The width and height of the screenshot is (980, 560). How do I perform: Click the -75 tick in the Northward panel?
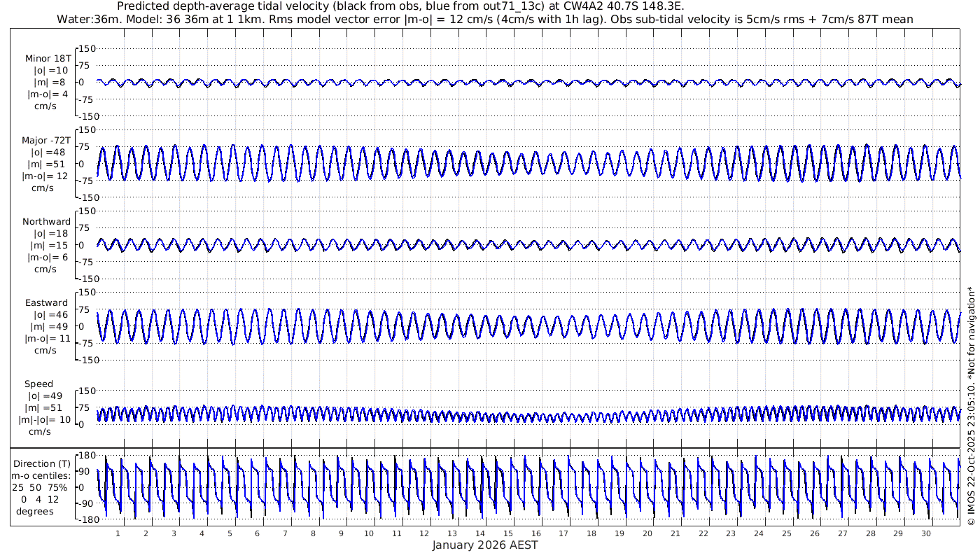pos(86,261)
